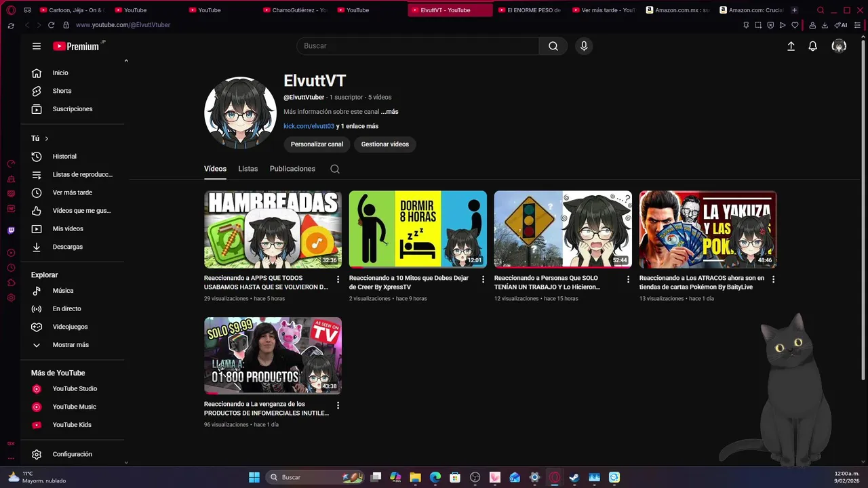Click Personalizar canal button

click(x=317, y=144)
